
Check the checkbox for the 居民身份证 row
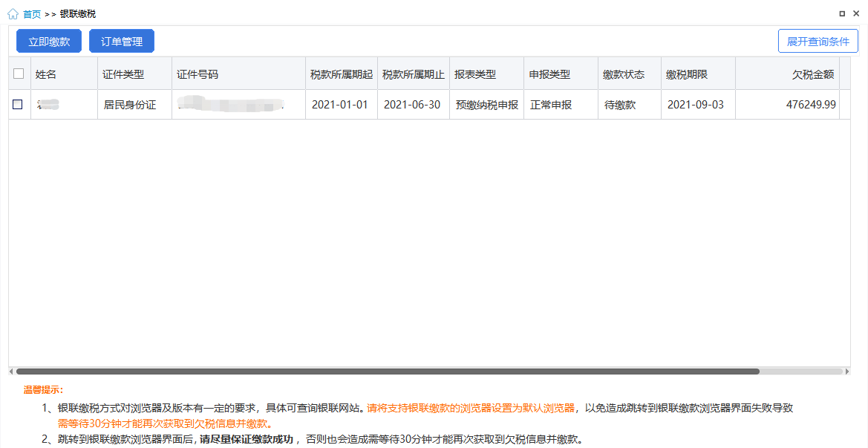coord(18,105)
